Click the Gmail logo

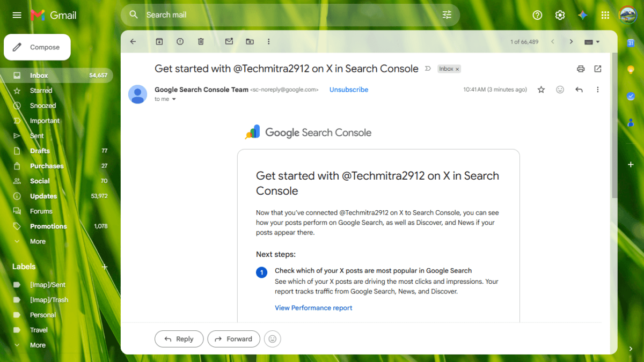point(53,15)
